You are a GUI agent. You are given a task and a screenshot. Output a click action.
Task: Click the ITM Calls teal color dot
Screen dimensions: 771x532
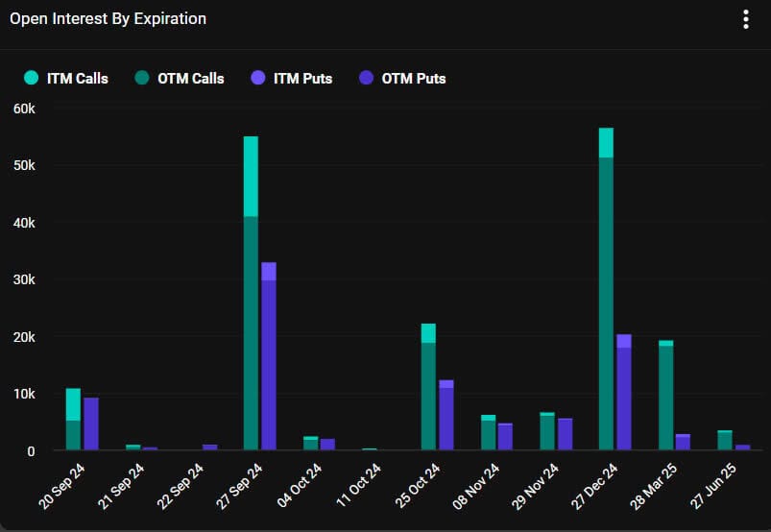(x=32, y=78)
